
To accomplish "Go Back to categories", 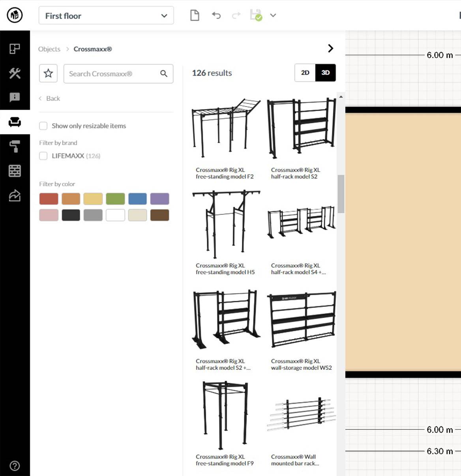I will [x=50, y=98].
